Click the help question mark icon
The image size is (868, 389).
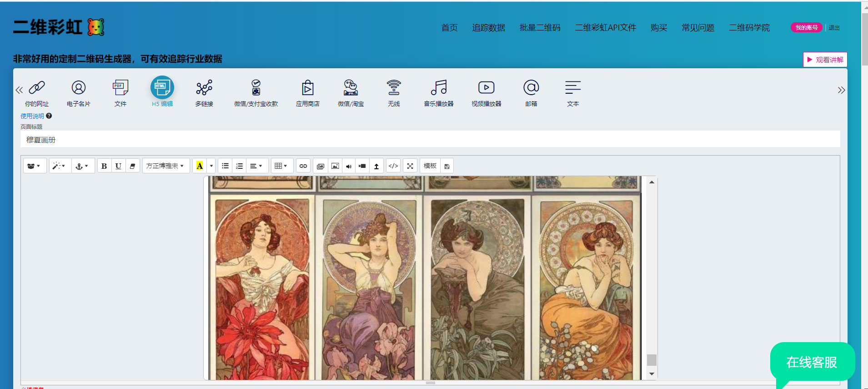coord(49,116)
